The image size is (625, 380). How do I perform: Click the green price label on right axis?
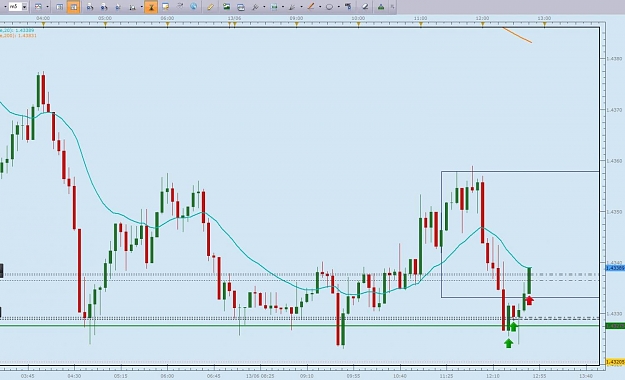615,326
